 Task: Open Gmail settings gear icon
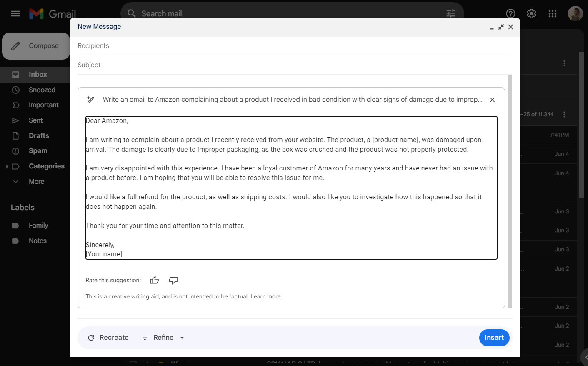531,14
